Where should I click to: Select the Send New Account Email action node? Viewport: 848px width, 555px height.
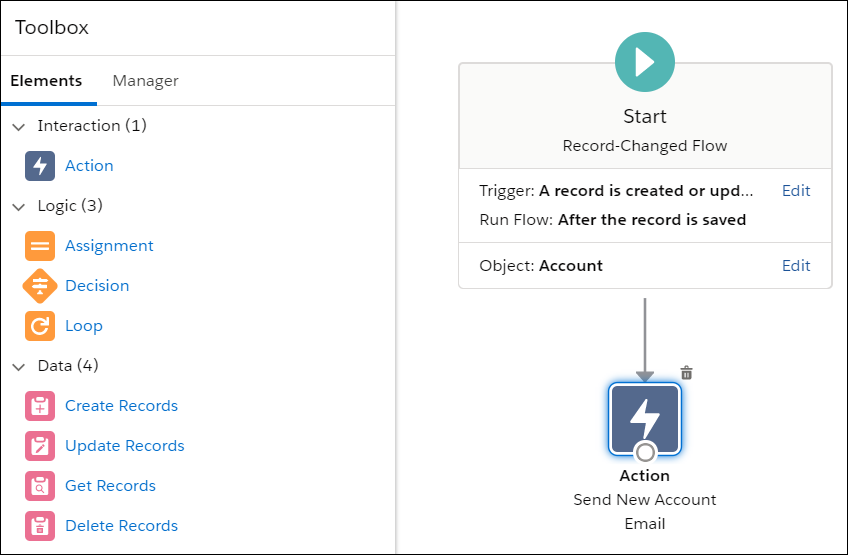click(645, 417)
